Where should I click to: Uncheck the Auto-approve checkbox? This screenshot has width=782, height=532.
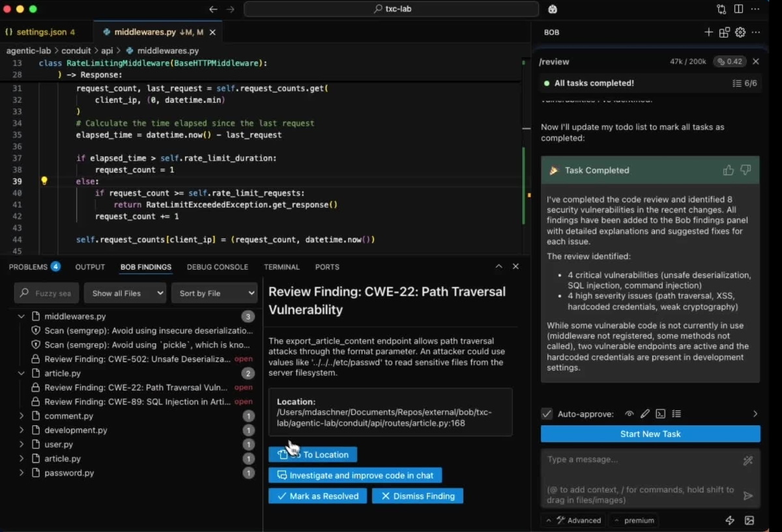pos(547,414)
